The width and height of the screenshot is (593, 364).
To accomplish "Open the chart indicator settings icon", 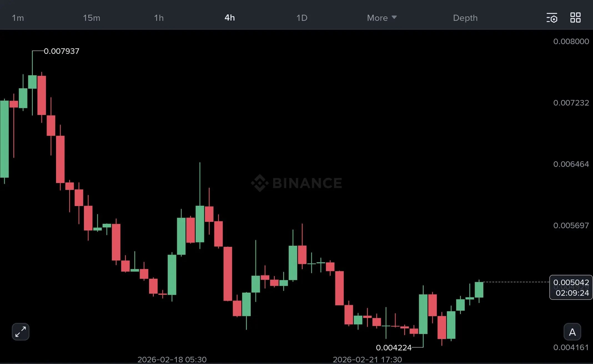I will pyautogui.click(x=552, y=18).
